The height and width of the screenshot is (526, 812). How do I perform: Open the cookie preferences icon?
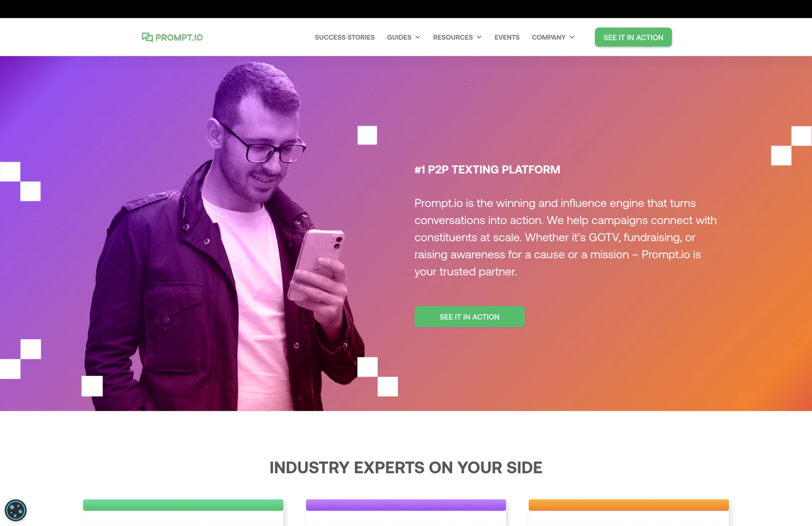(16, 510)
